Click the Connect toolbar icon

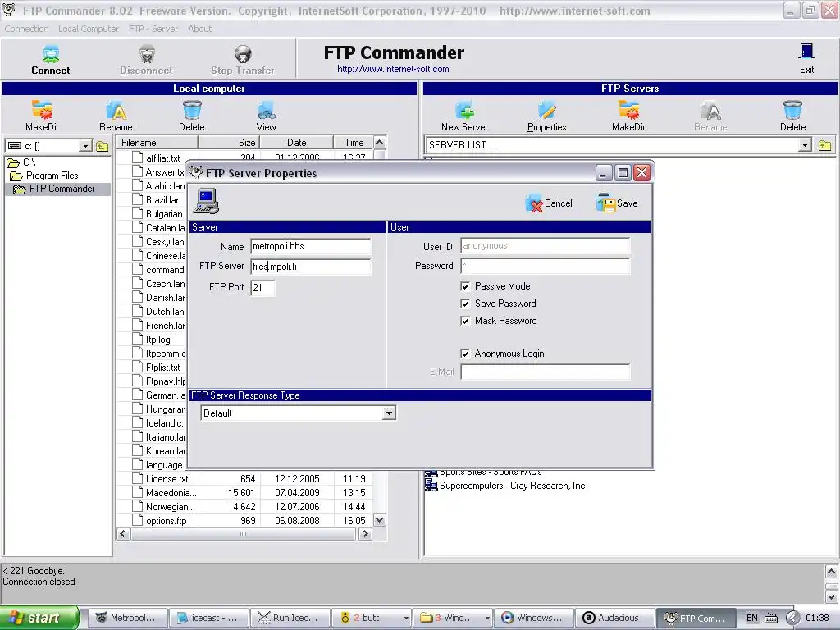pos(50,54)
